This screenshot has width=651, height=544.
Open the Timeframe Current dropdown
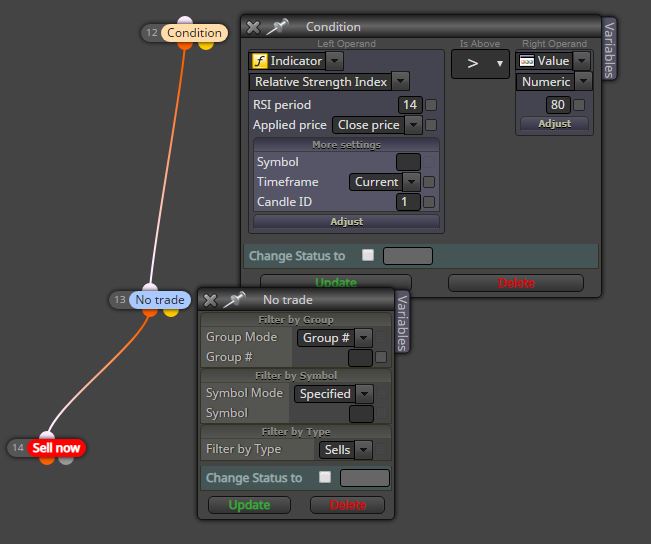click(x=411, y=182)
